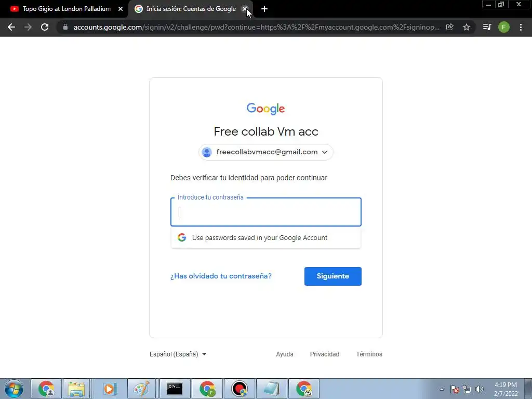Switch to the active Chrome window with F badge
The width and height of the screenshot is (532, 399).
point(207,389)
